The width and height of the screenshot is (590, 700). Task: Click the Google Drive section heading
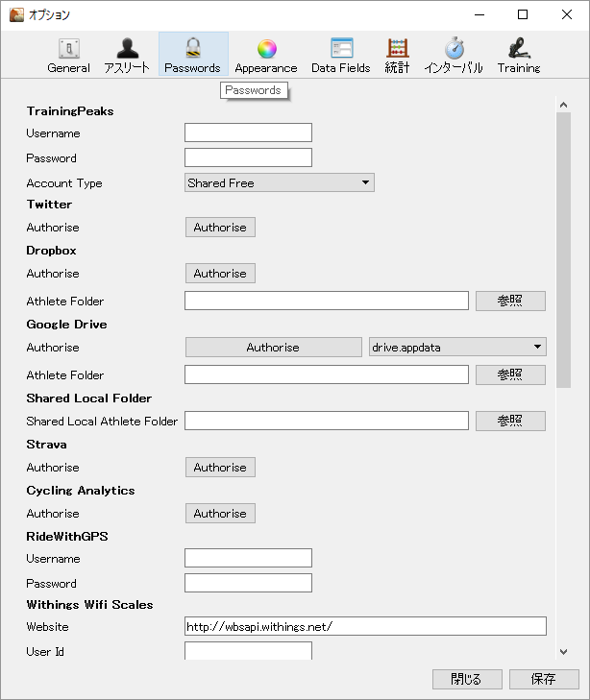coord(66,325)
